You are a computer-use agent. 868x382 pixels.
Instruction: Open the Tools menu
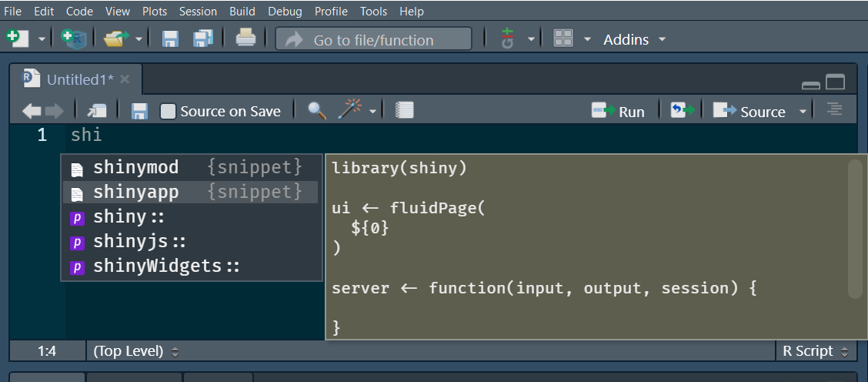click(x=374, y=11)
